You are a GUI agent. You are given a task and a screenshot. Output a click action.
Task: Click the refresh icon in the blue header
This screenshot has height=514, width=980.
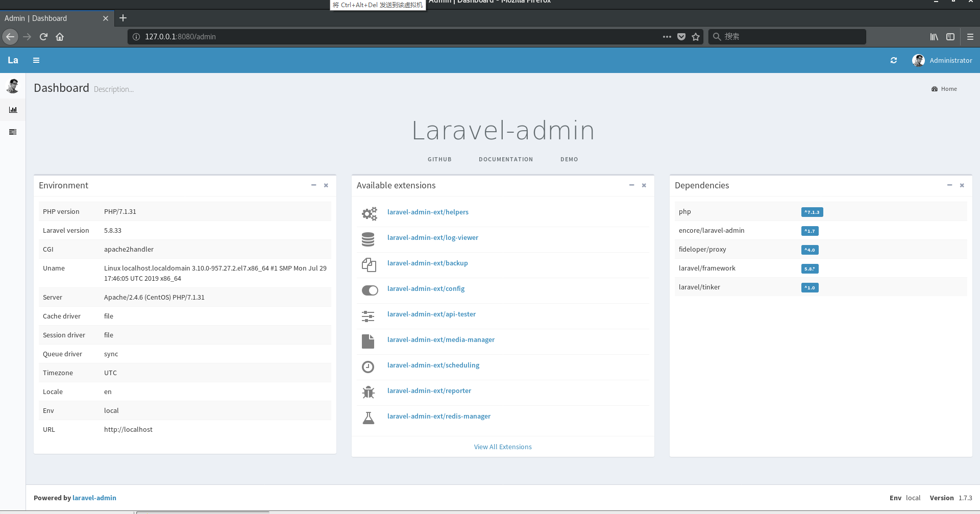click(x=894, y=60)
